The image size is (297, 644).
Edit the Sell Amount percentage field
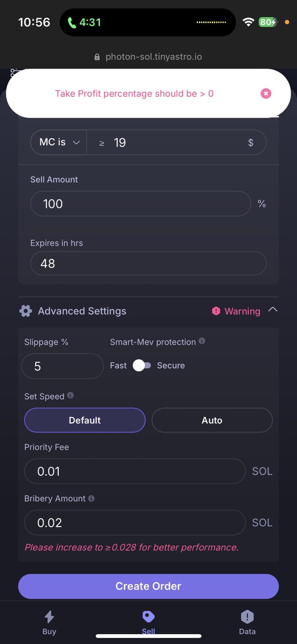(x=140, y=204)
